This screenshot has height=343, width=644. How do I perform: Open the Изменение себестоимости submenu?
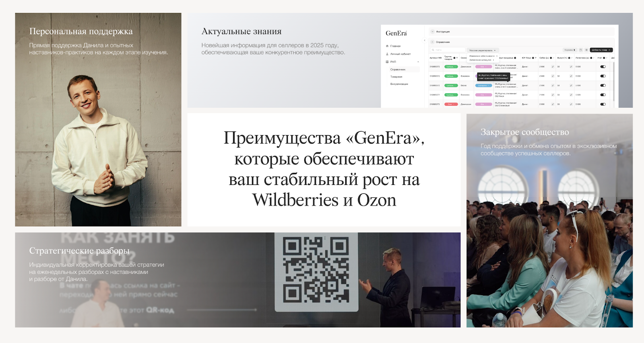(483, 56)
